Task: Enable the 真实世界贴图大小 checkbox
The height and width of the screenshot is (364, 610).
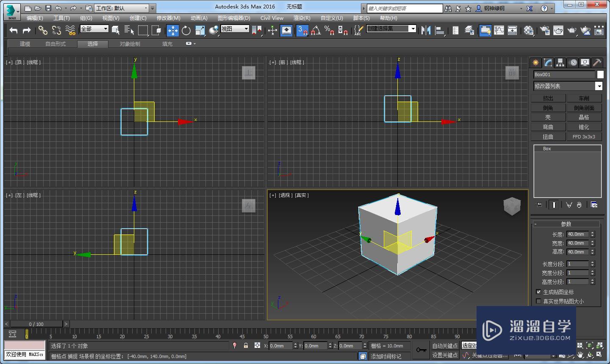Action: 538,301
